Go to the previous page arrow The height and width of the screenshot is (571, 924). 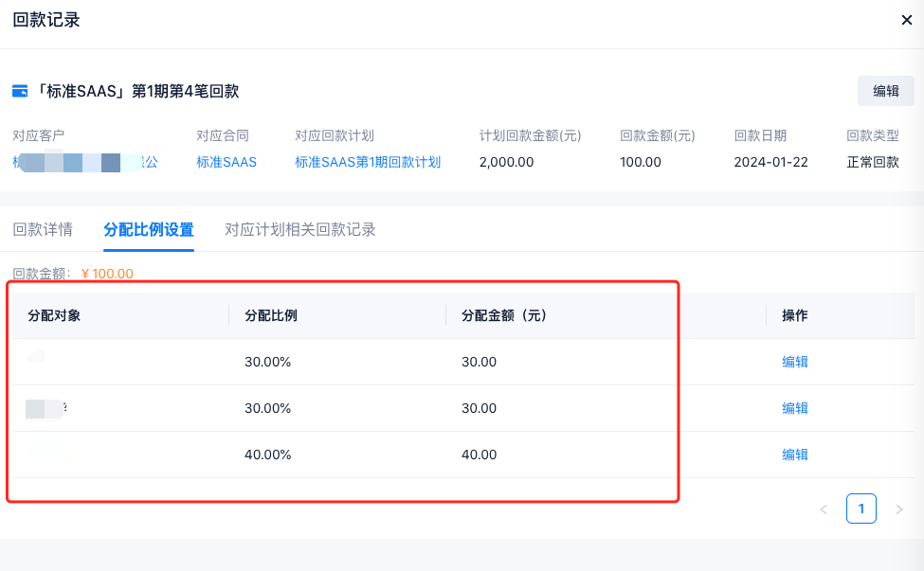tap(824, 509)
